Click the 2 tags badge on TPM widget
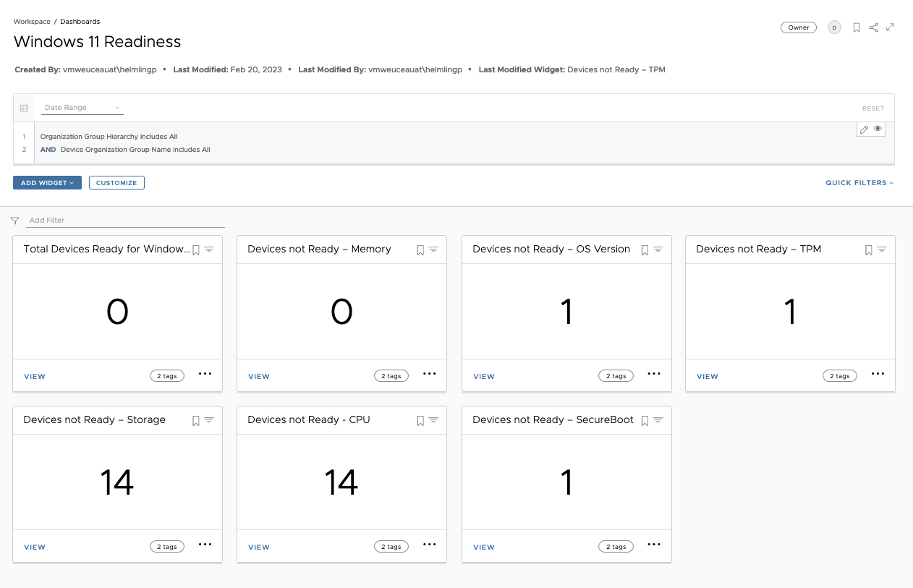Image resolution: width=913 pixels, height=588 pixels. pyautogui.click(x=839, y=376)
